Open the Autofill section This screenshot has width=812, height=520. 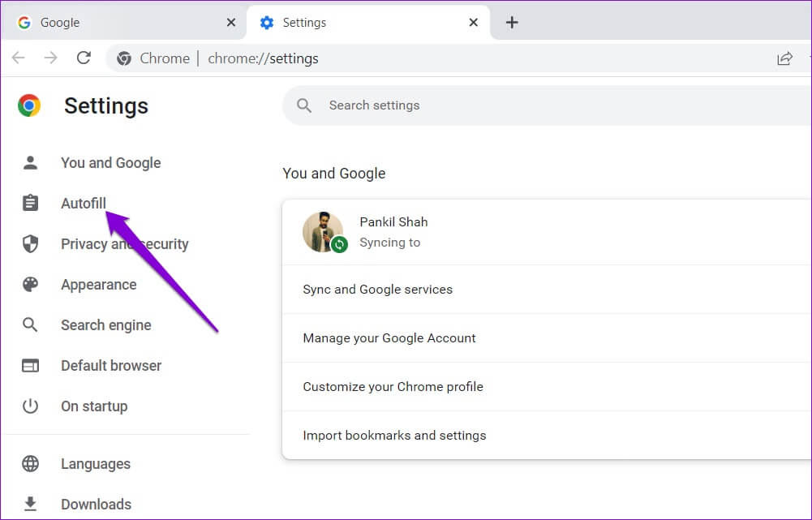click(x=84, y=203)
